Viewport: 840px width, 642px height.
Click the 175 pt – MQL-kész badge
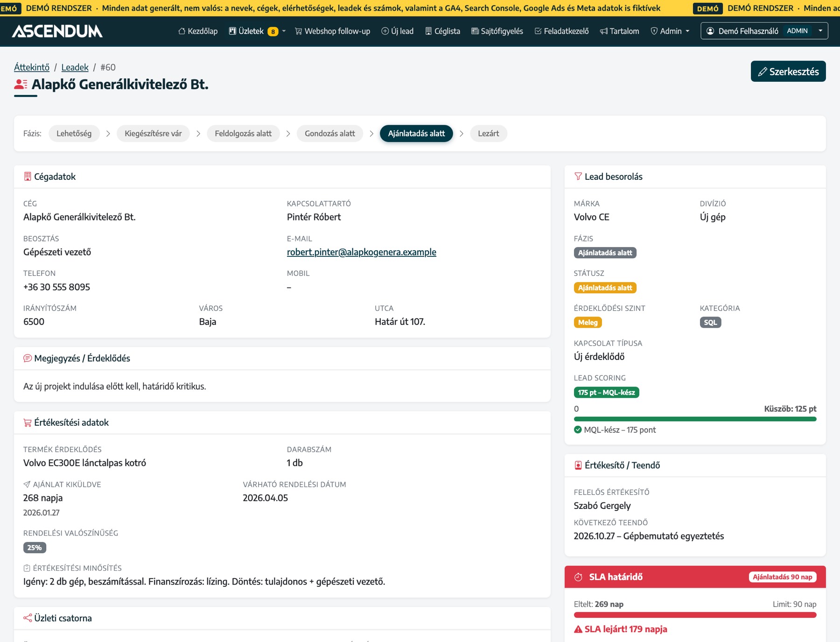pyautogui.click(x=606, y=392)
